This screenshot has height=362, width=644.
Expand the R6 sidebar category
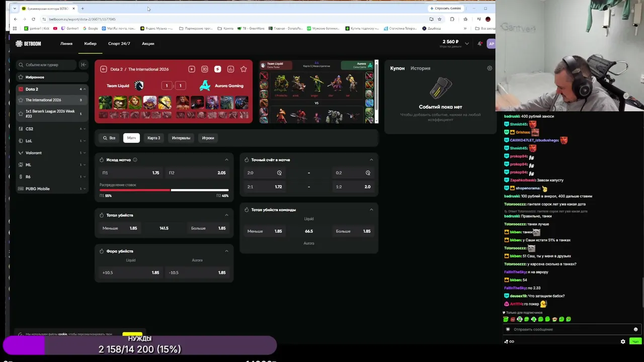pyautogui.click(x=85, y=176)
